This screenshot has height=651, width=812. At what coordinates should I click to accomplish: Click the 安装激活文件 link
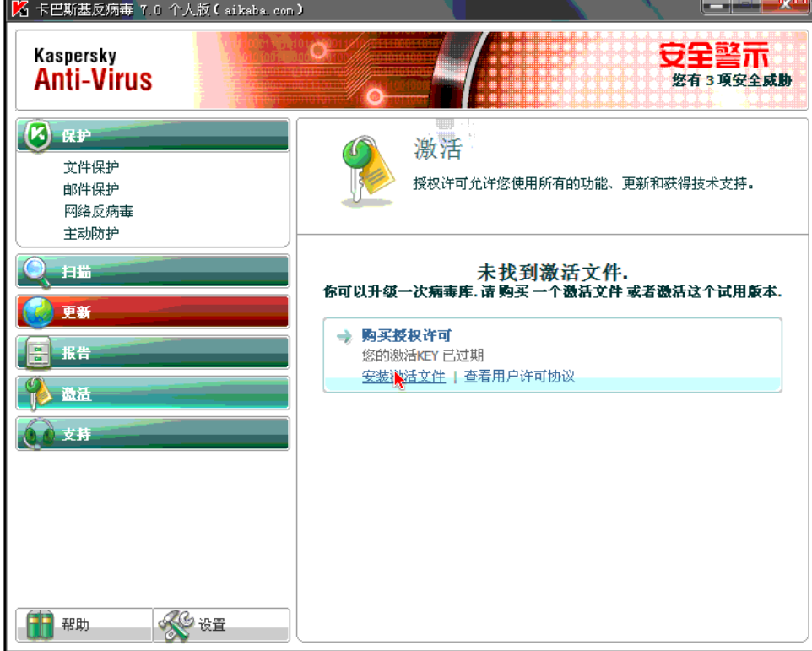(404, 377)
